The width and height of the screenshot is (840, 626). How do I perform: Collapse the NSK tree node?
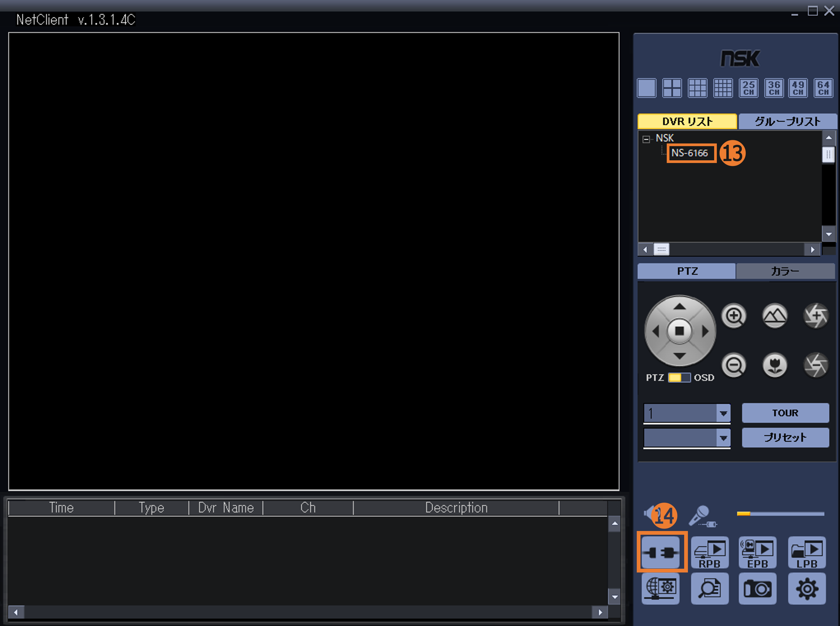click(646, 139)
